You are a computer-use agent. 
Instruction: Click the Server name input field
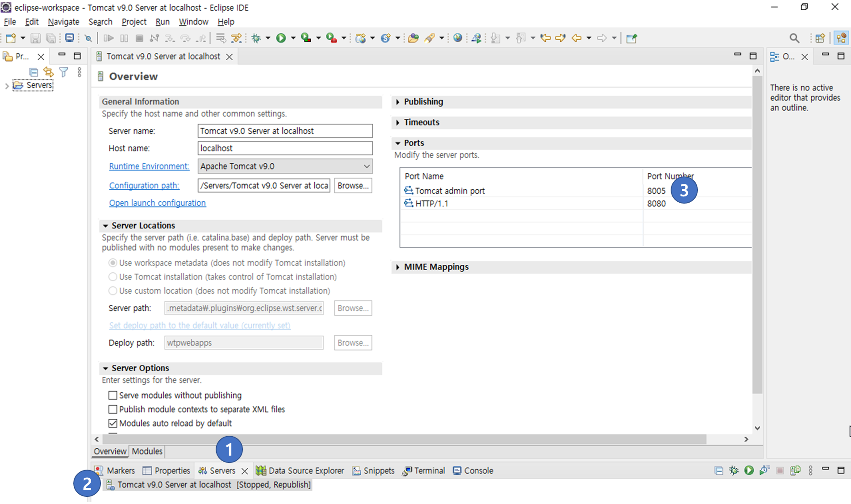(x=285, y=131)
